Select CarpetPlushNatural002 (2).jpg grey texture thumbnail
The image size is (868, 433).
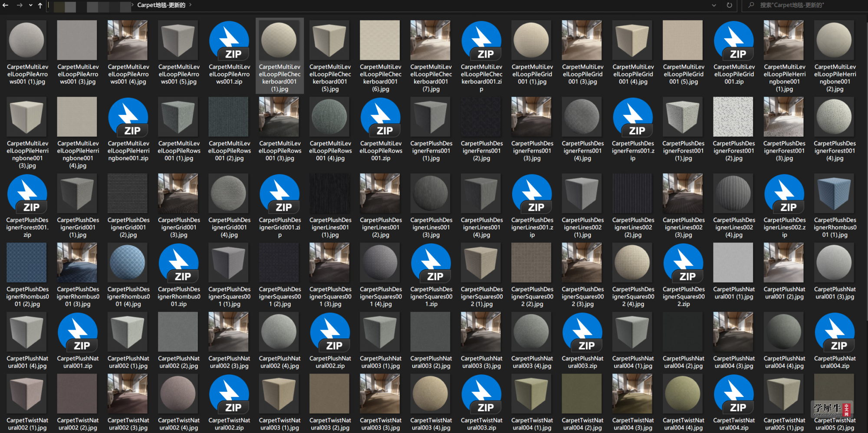[178, 332]
